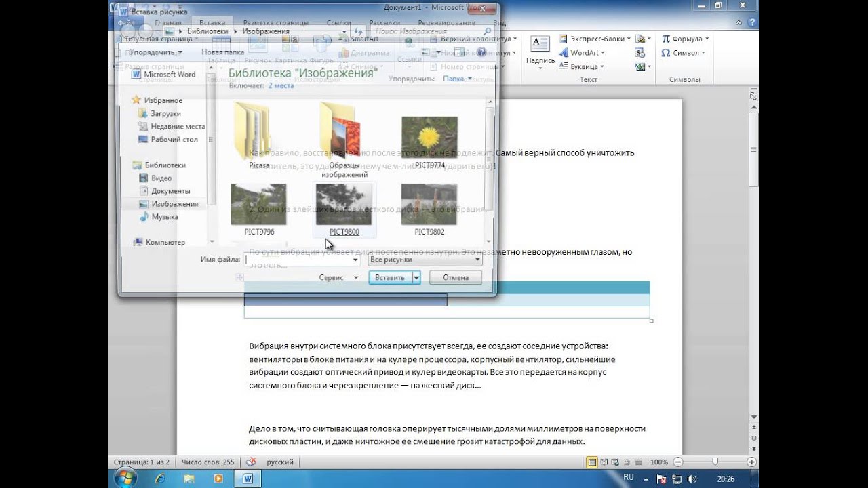This screenshot has height=488, width=868.
Task: Switch to the Рассылки ribbon tab
Action: point(384,22)
